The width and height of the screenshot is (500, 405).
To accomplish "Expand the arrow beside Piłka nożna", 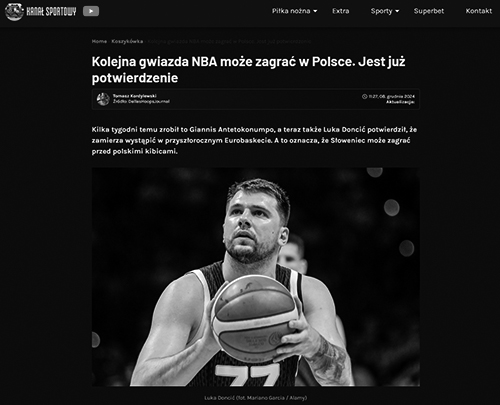I will point(315,11).
